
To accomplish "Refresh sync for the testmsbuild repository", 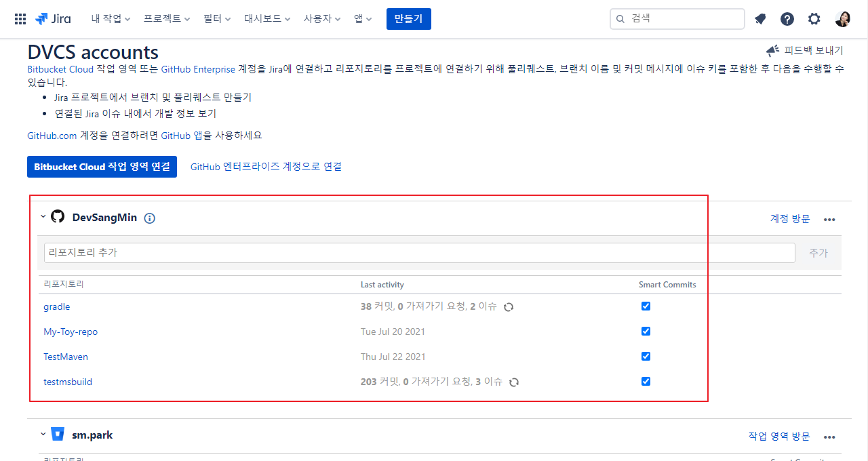I will pyautogui.click(x=514, y=382).
